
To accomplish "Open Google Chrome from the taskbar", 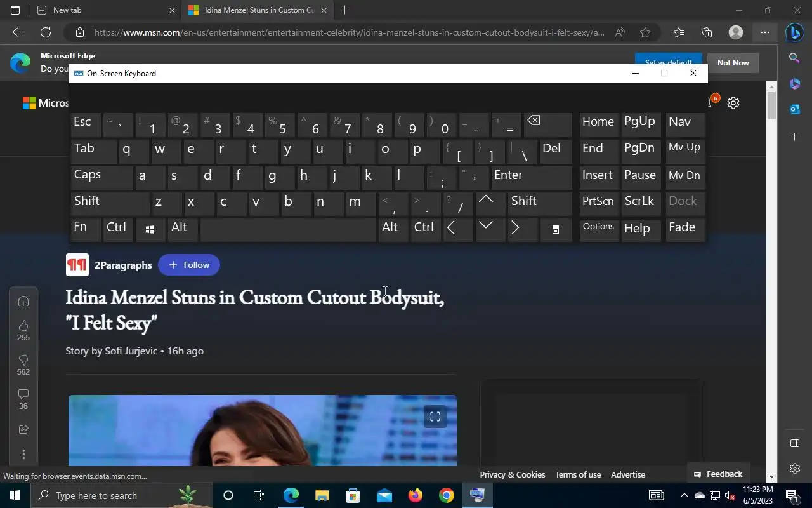I will 447,495.
